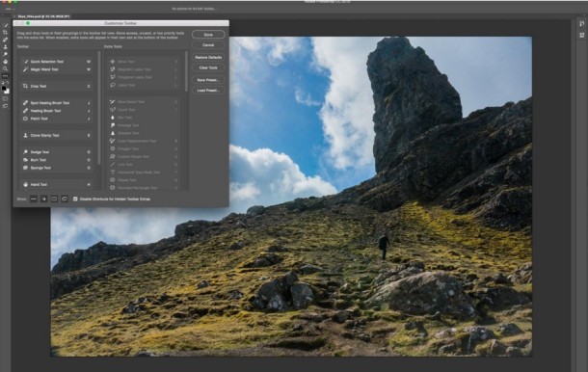The width and height of the screenshot is (588, 372).
Task: Pick Crop Tool row in Toolbar list
Action: [57, 86]
